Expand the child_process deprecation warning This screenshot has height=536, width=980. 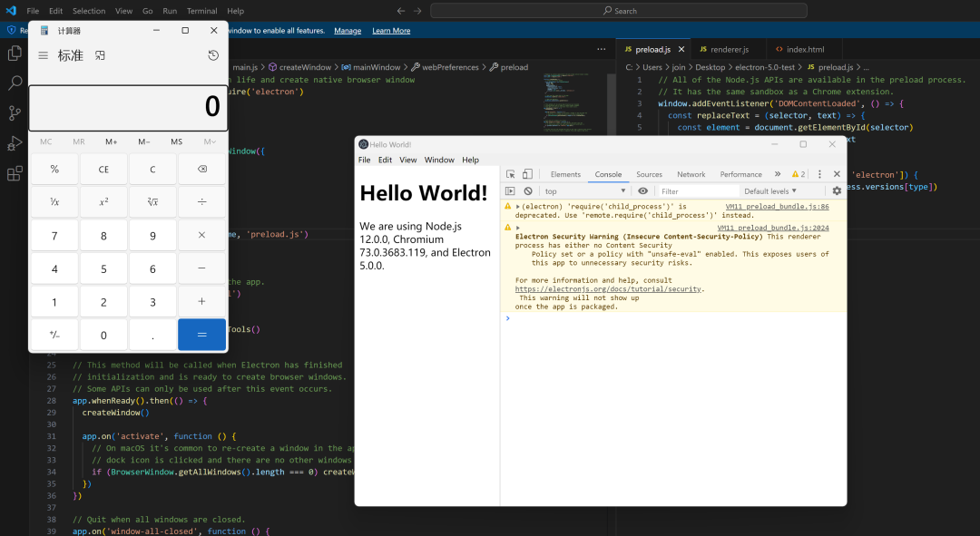point(518,207)
